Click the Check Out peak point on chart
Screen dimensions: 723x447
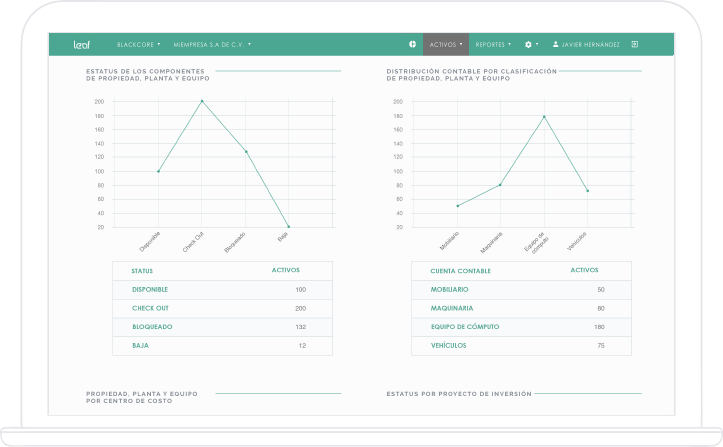coord(202,101)
